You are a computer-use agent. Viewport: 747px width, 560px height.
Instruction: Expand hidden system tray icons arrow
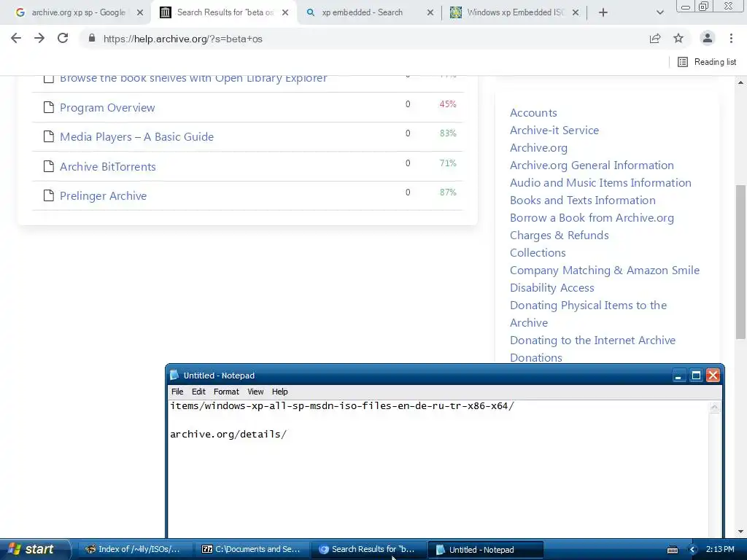click(x=693, y=550)
